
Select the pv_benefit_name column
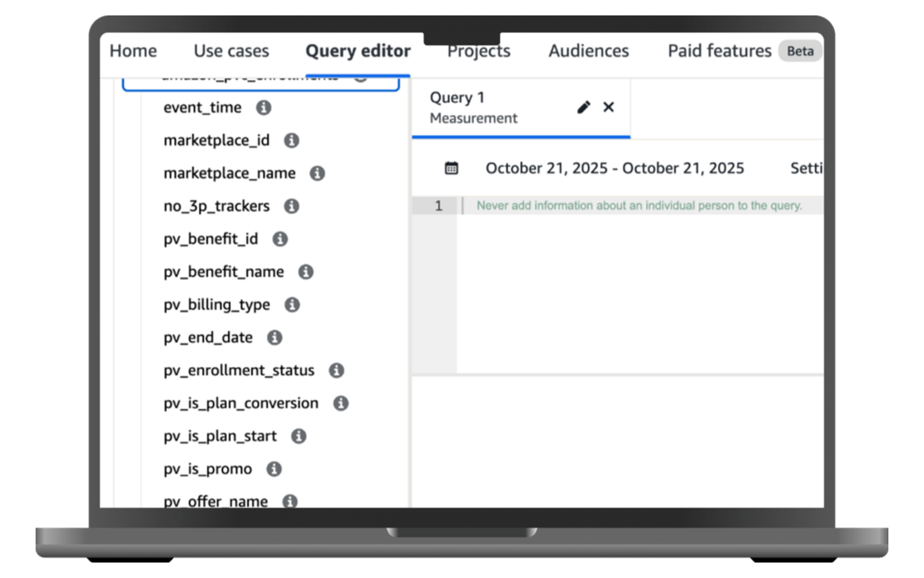pyautogui.click(x=223, y=272)
